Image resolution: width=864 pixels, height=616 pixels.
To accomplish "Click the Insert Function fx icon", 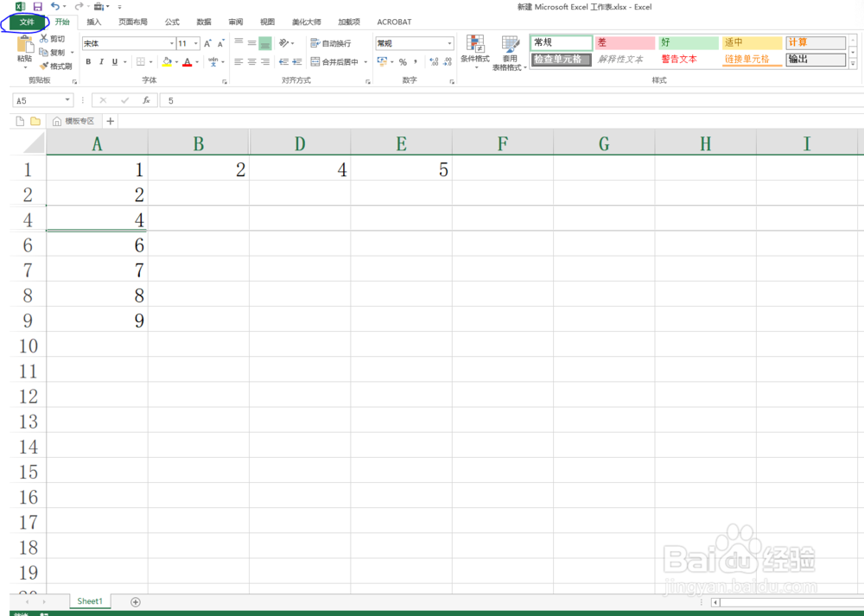I will 146,100.
